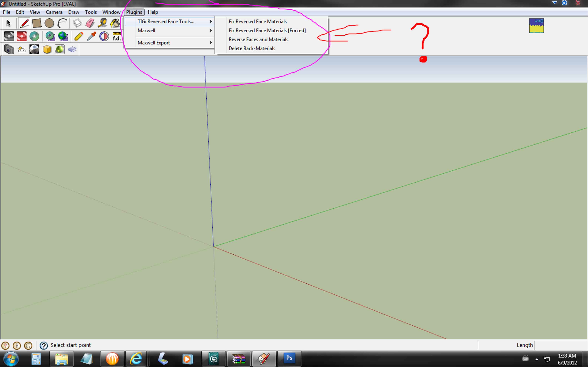The image size is (588, 367).
Task: Select the Eraser tool
Action: point(90,23)
